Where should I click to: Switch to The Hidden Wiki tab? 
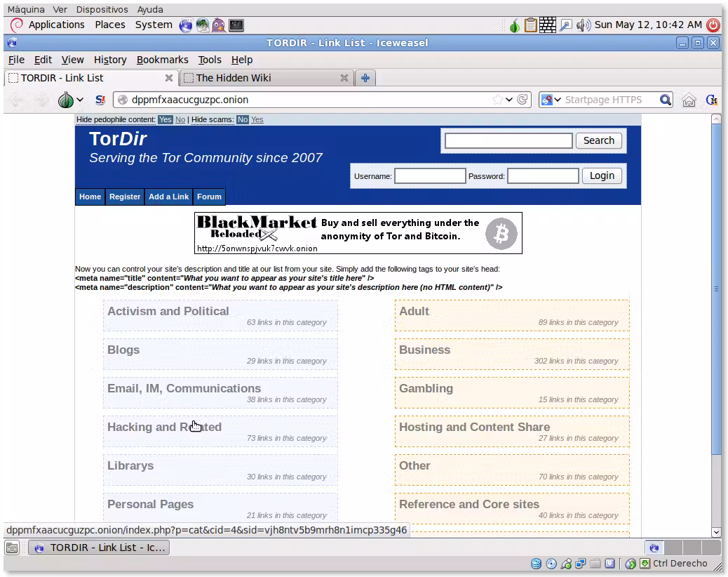(x=266, y=78)
